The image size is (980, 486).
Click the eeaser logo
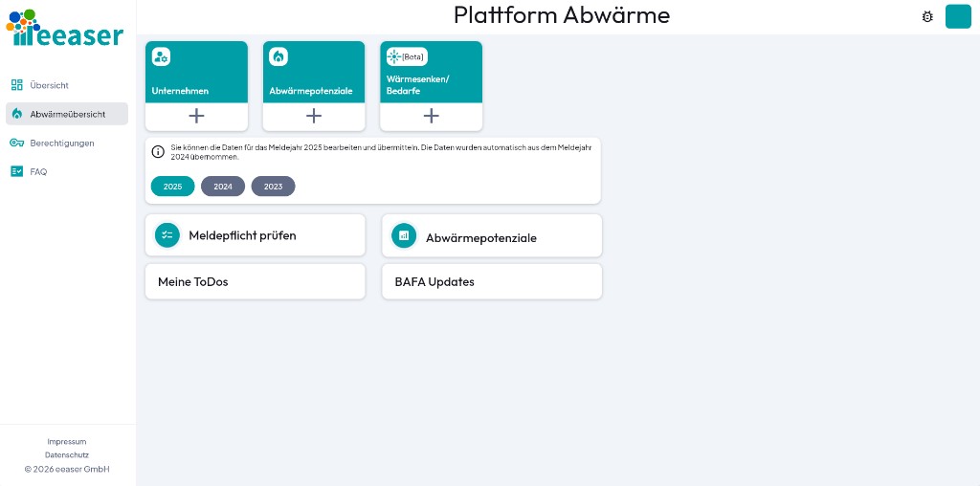coord(65,28)
